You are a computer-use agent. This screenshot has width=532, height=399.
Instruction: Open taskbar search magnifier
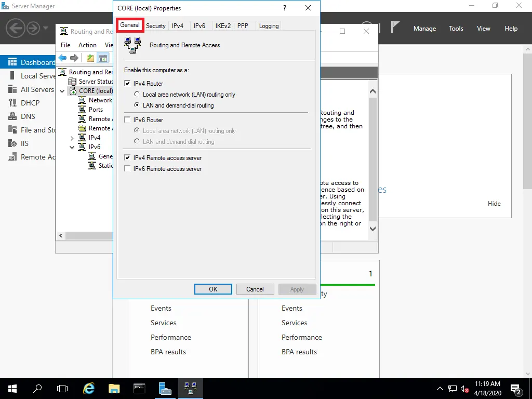(x=37, y=389)
